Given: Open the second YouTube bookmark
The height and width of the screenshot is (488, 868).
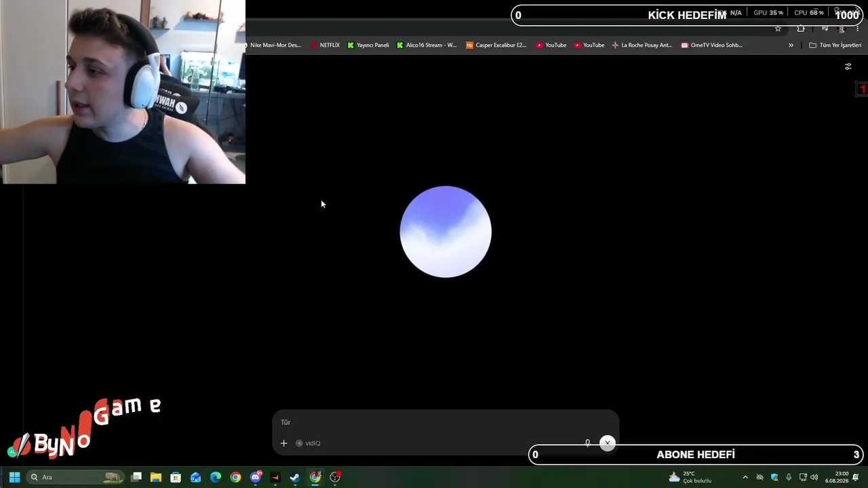Looking at the screenshot, I should pos(589,45).
